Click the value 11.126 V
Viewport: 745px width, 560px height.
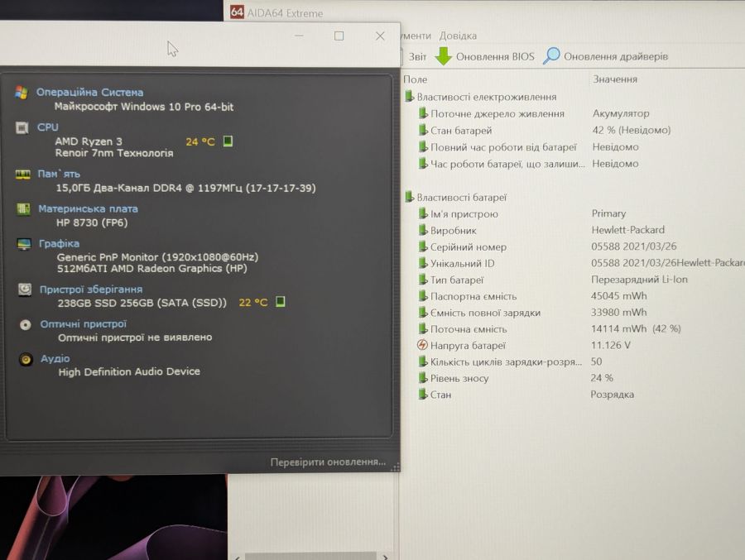[611, 345]
